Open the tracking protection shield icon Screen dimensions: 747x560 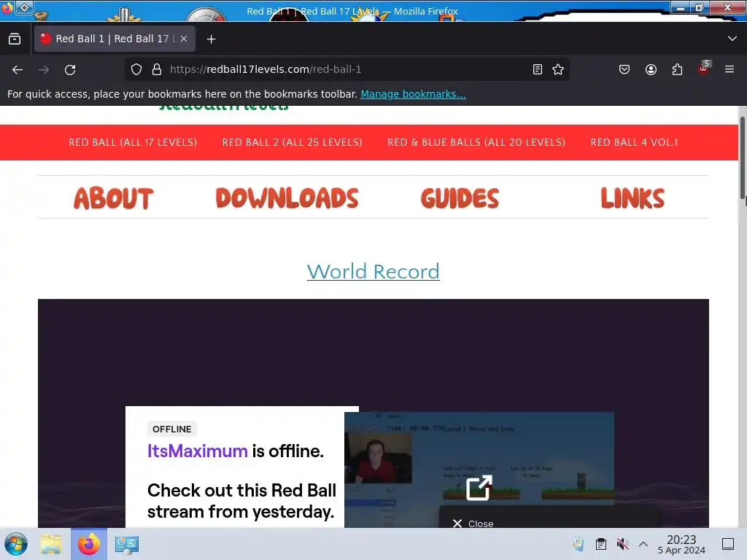pos(136,69)
